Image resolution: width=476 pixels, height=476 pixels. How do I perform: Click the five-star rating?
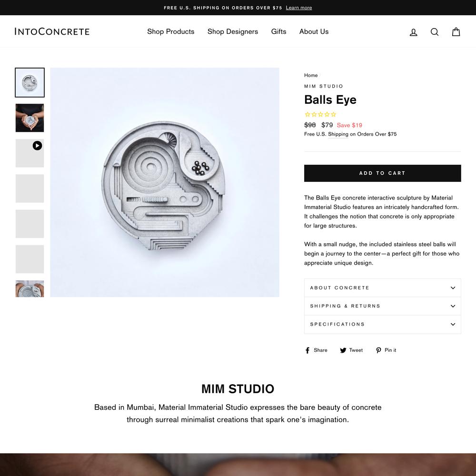pyautogui.click(x=320, y=114)
